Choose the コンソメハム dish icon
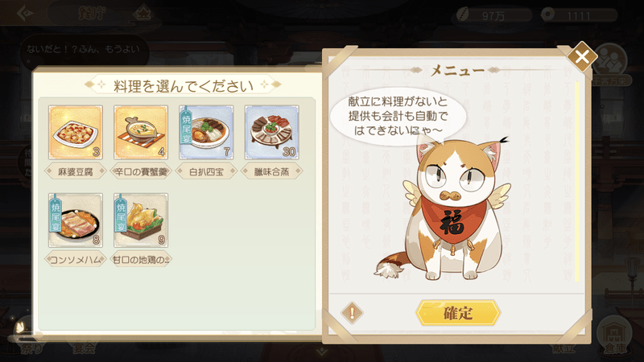This screenshot has width=644, height=362. tap(76, 220)
